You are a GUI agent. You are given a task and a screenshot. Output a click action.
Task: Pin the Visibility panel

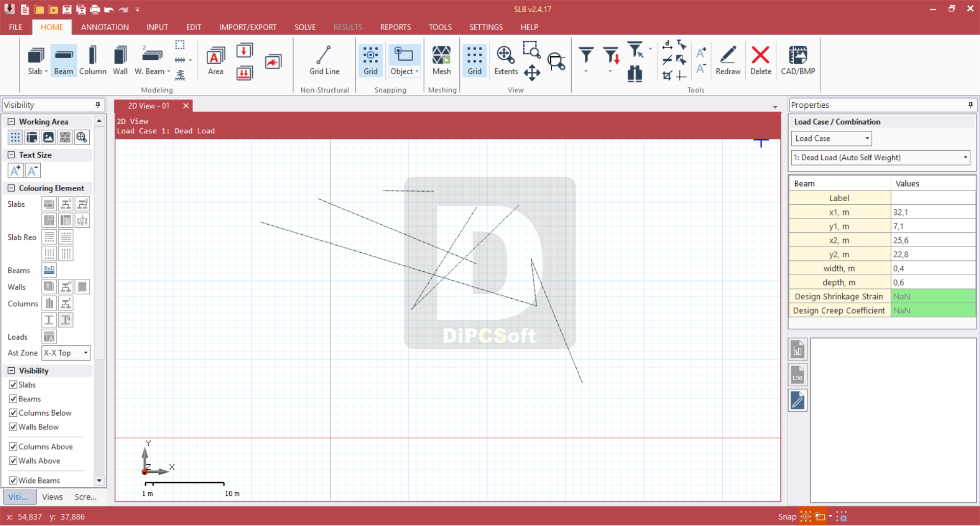[98, 105]
